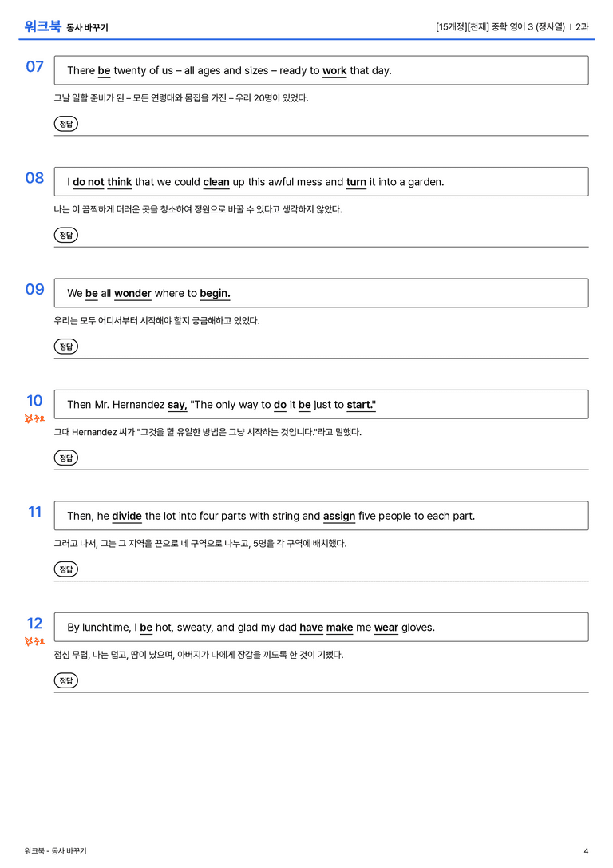613x868 pixels.
Task: Click the 중요 star mark under number 10
Action: click(x=34, y=419)
